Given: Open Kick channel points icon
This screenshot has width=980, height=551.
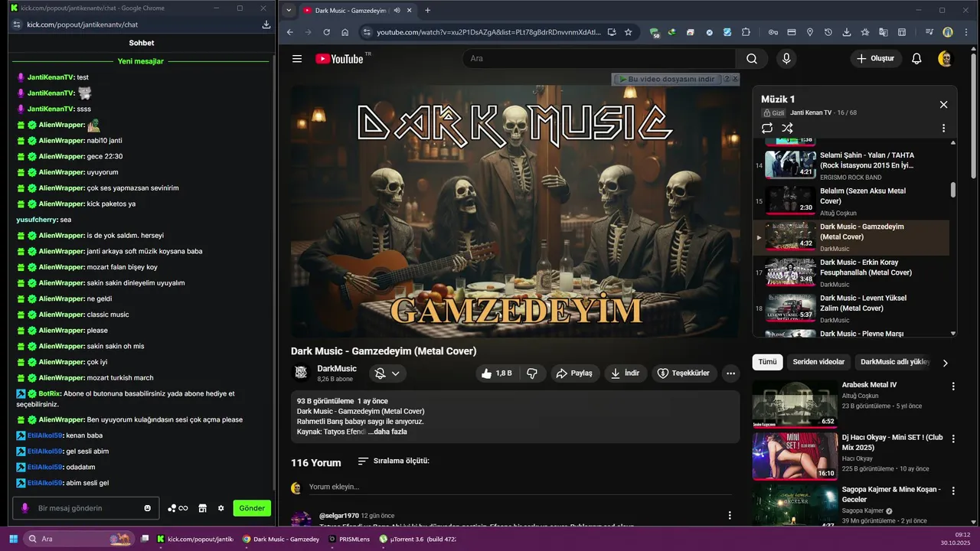Looking at the screenshot, I should [x=177, y=508].
